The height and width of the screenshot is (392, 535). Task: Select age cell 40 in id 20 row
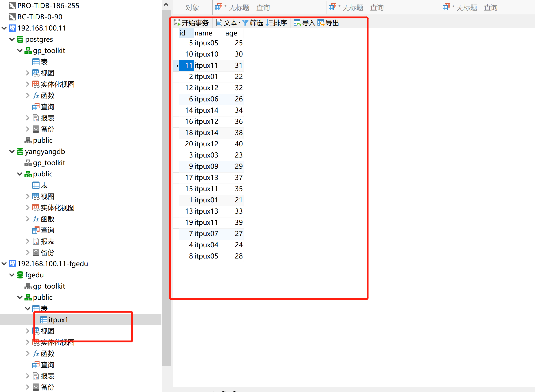tap(234, 144)
